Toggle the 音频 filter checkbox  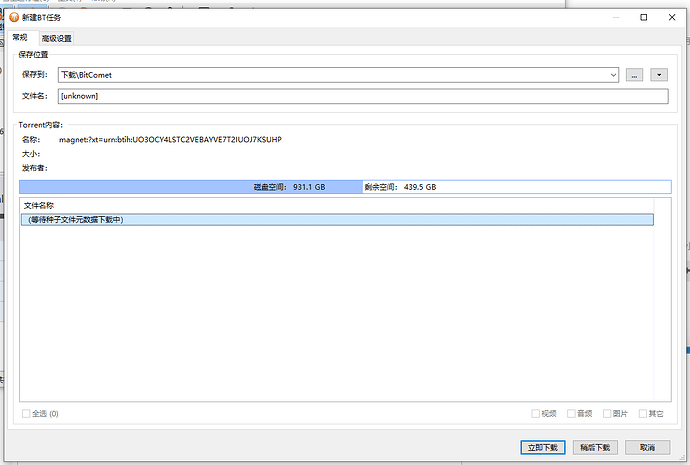coord(571,414)
